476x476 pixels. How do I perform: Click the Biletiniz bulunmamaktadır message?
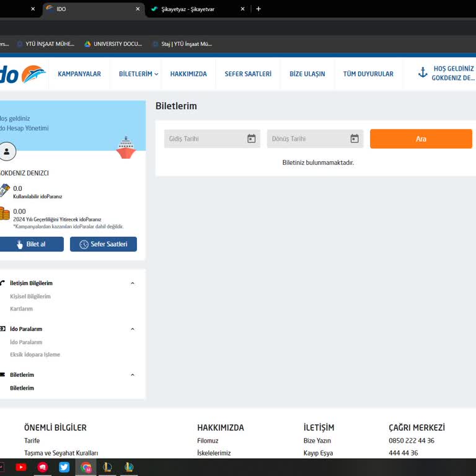(x=318, y=162)
